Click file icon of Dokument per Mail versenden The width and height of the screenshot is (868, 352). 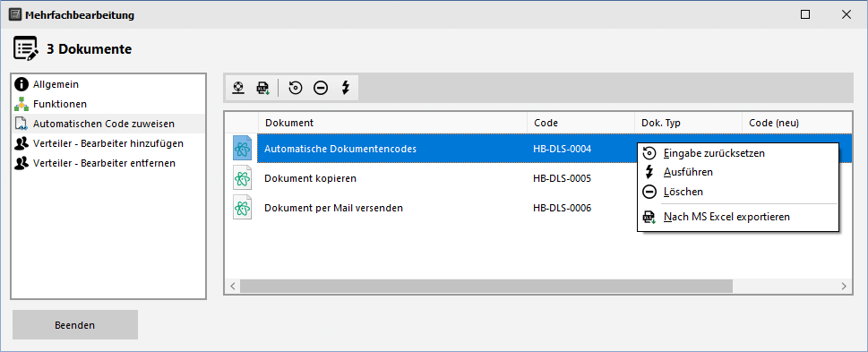coord(242,208)
